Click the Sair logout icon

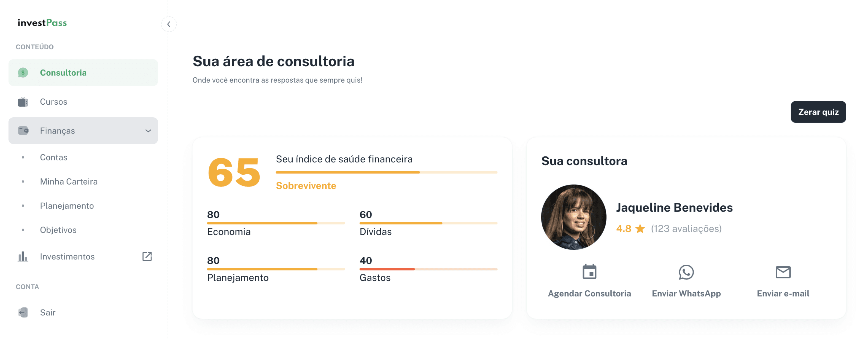pyautogui.click(x=23, y=312)
